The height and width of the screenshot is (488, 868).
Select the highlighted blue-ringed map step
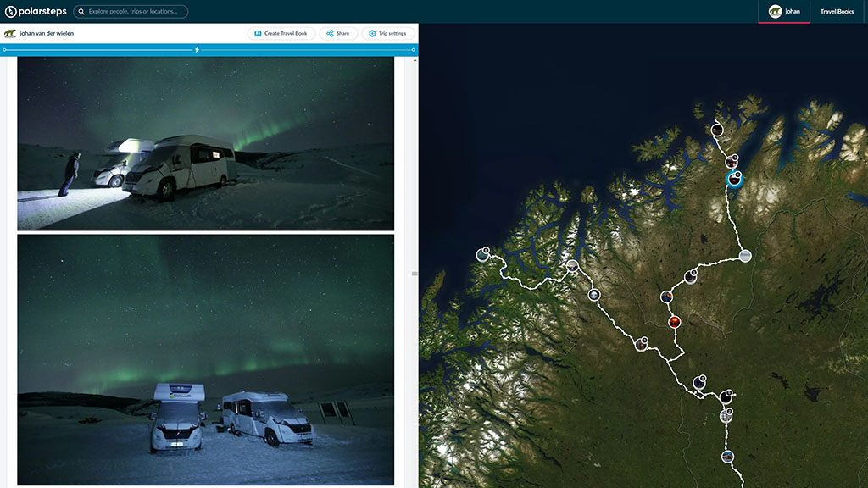coord(734,180)
